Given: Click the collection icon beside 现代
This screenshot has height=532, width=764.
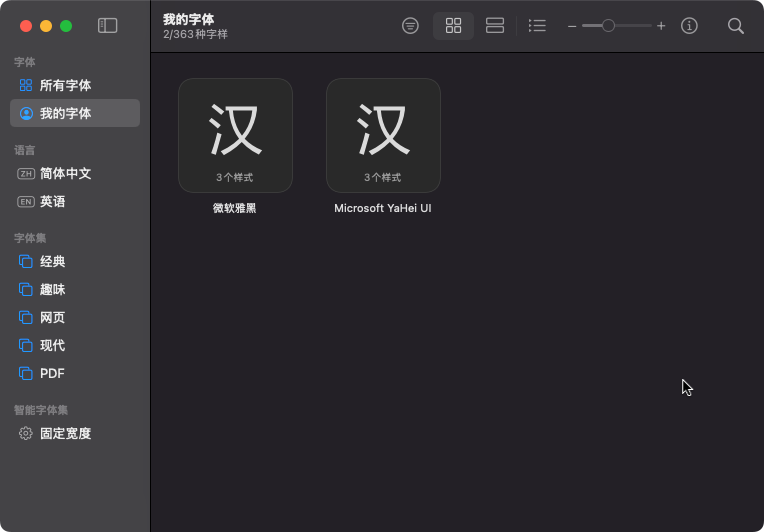Looking at the screenshot, I should 26,345.
